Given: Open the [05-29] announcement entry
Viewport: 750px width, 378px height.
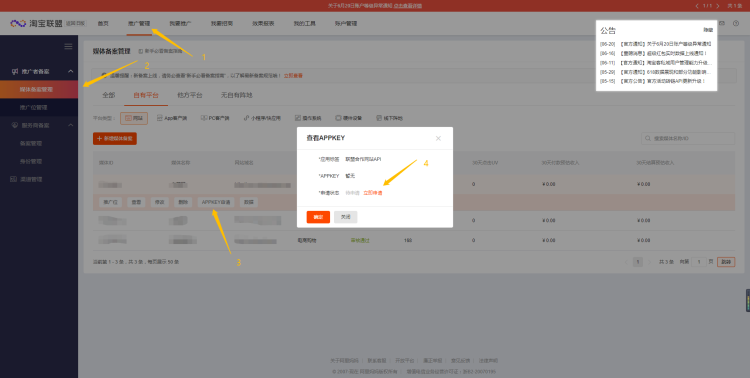Looking at the screenshot, I should (x=656, y=72).
